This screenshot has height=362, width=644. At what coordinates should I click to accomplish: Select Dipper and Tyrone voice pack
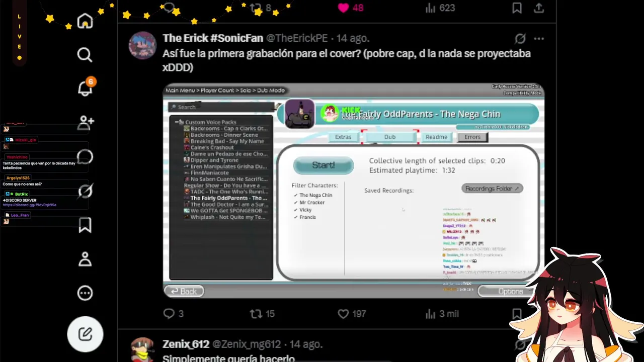tap(214, 160)
